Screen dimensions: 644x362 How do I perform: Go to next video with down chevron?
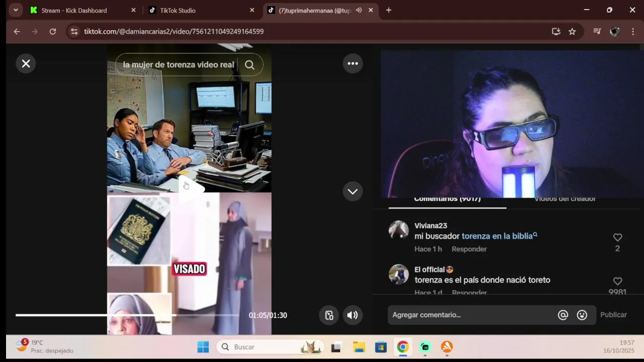point(353,192)
